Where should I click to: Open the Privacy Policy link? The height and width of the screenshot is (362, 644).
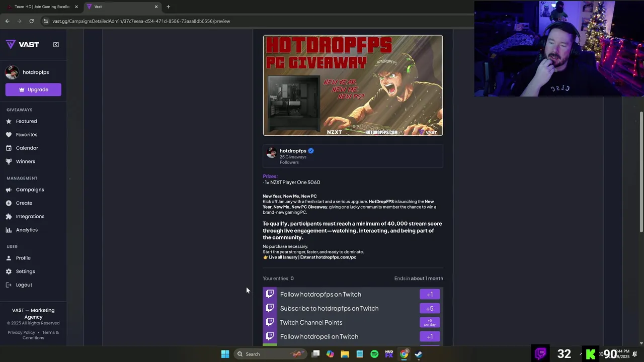22,332
